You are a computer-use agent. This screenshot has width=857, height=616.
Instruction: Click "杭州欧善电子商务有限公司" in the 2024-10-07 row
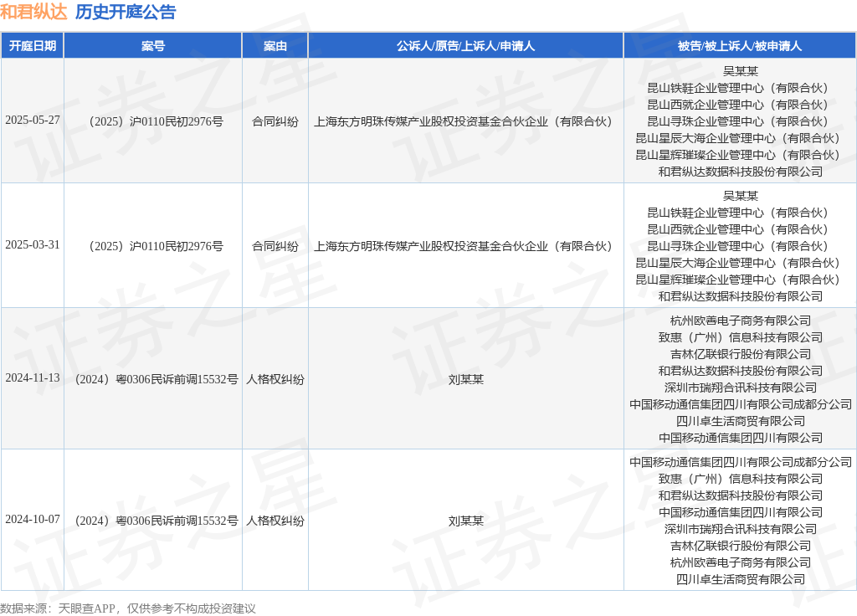pyautogui.click(x=740, y=562)
